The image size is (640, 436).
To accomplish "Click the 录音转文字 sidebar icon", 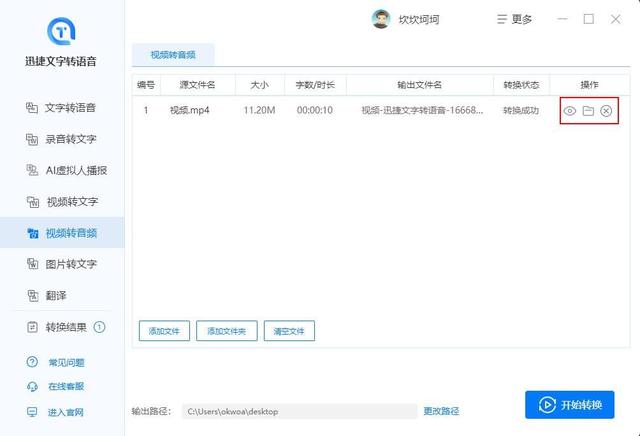I will pos(32,139).
